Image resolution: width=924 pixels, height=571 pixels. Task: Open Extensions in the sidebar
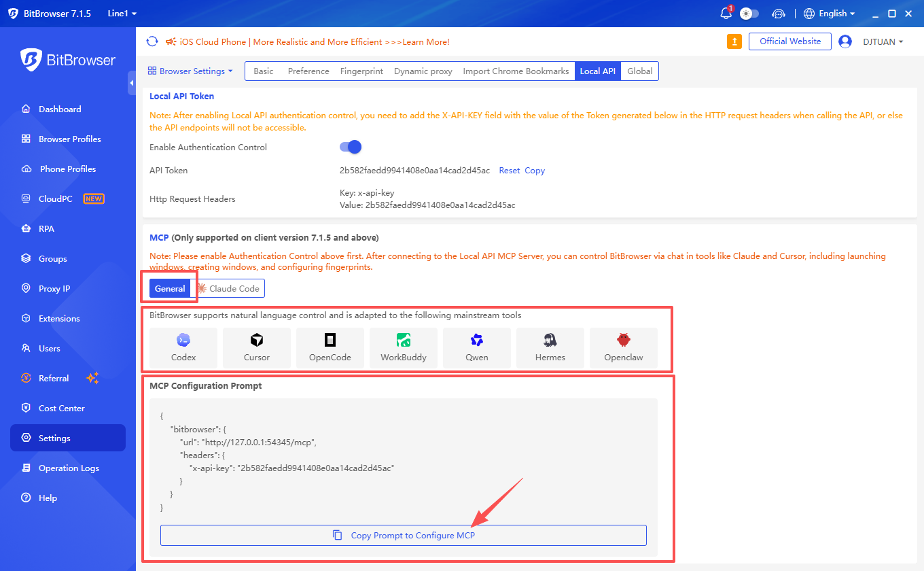click(68, 318)
